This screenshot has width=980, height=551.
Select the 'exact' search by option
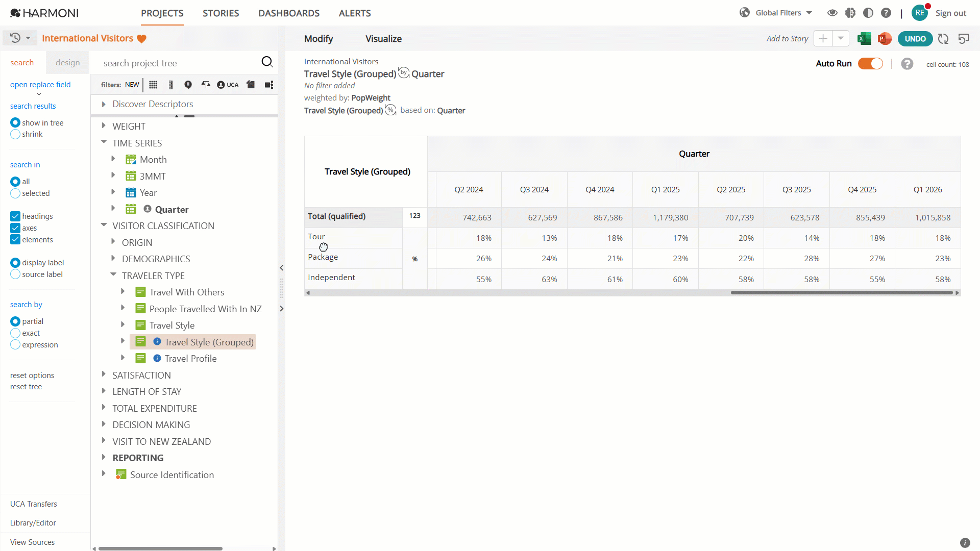click(15, 333)
